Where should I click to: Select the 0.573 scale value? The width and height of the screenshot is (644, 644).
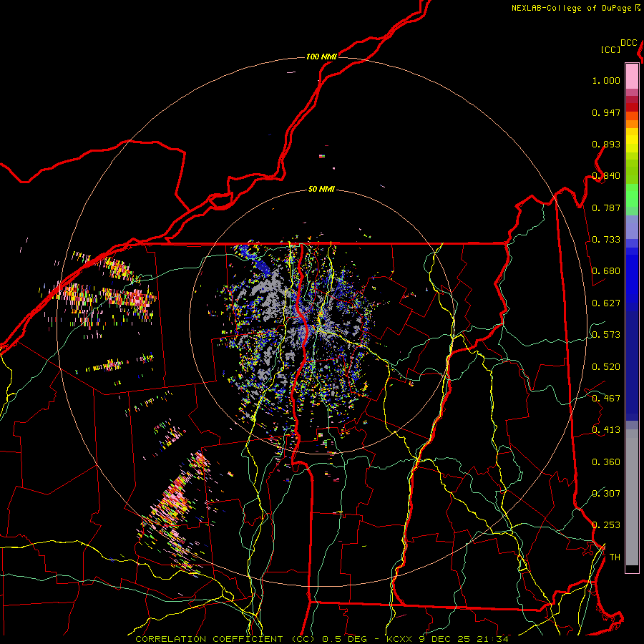coord(606,335)
